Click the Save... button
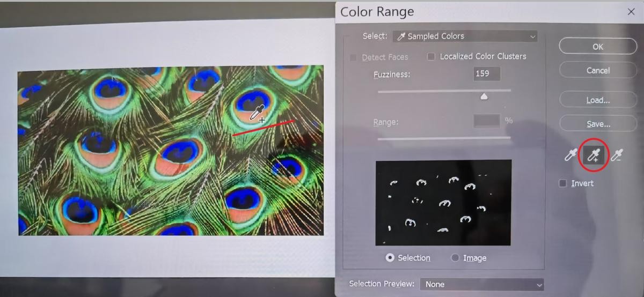The width and height of the screenshot is (644, 297). (598, 124)
